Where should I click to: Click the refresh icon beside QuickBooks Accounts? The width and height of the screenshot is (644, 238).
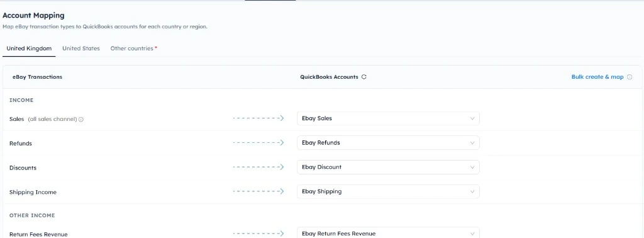pyautogui.click(x=364, y=77)
